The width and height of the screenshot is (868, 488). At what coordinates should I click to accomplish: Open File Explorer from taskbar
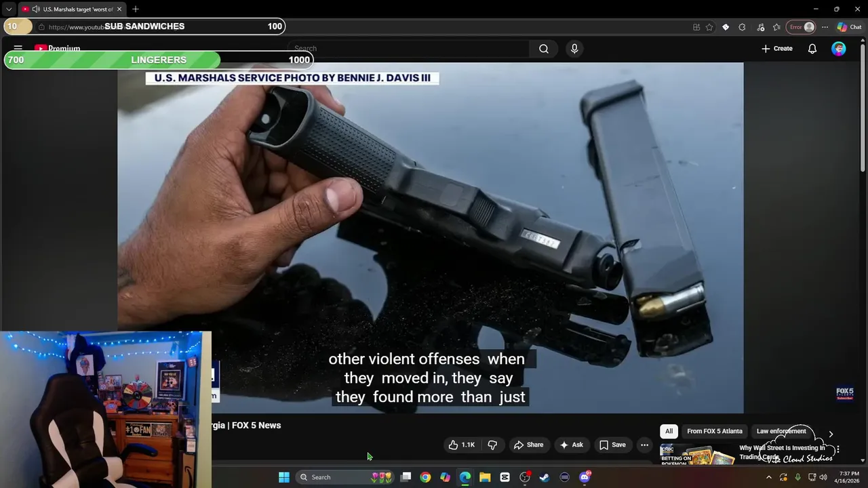click(485, 477)
